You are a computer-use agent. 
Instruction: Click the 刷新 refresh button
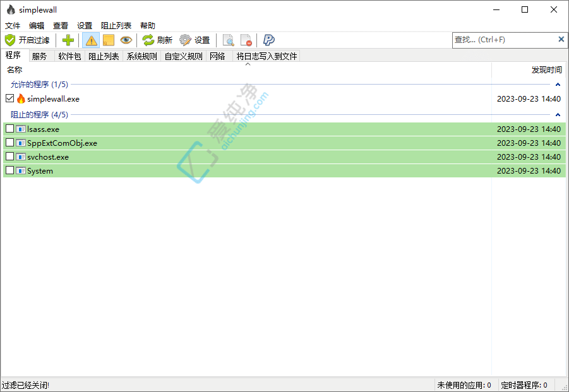(x=157, y=40)
